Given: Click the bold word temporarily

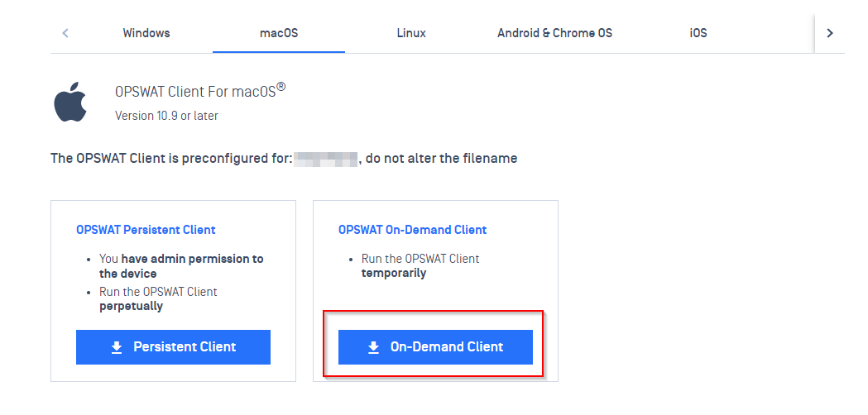Looking at the screenshot, I should click(394, 274).
